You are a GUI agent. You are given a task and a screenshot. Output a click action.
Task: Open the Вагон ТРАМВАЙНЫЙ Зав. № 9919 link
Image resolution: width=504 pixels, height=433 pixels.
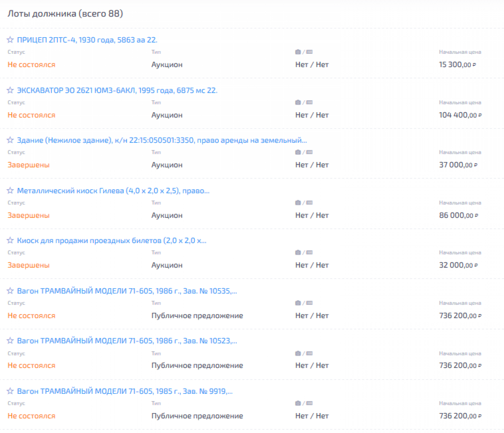point(125,391)
